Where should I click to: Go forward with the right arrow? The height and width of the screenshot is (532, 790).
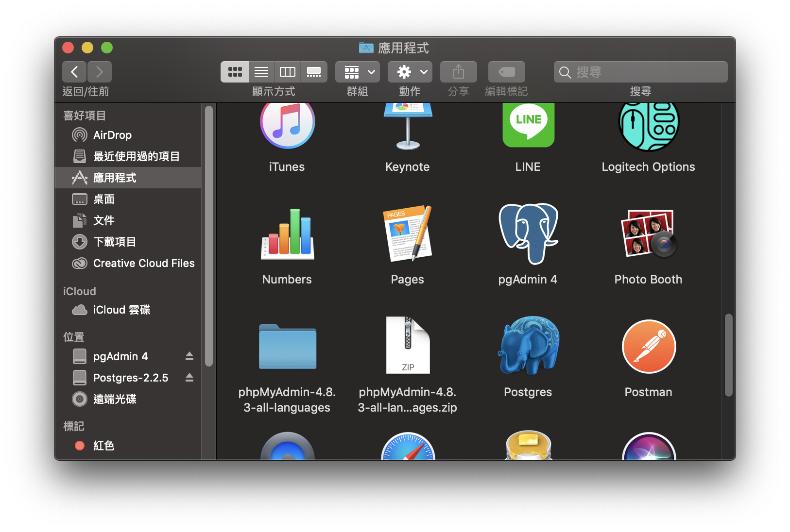100,72
